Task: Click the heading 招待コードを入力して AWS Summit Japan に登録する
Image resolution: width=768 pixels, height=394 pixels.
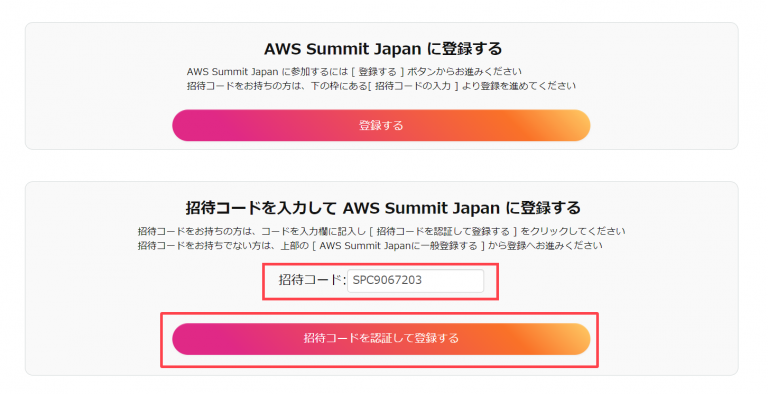Action: [x=383, y=208]
